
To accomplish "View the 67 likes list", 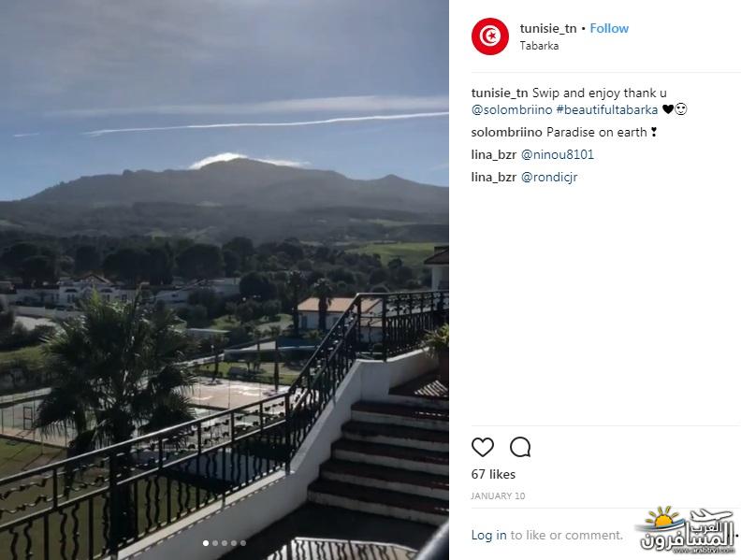I will [x=493, y=474].
